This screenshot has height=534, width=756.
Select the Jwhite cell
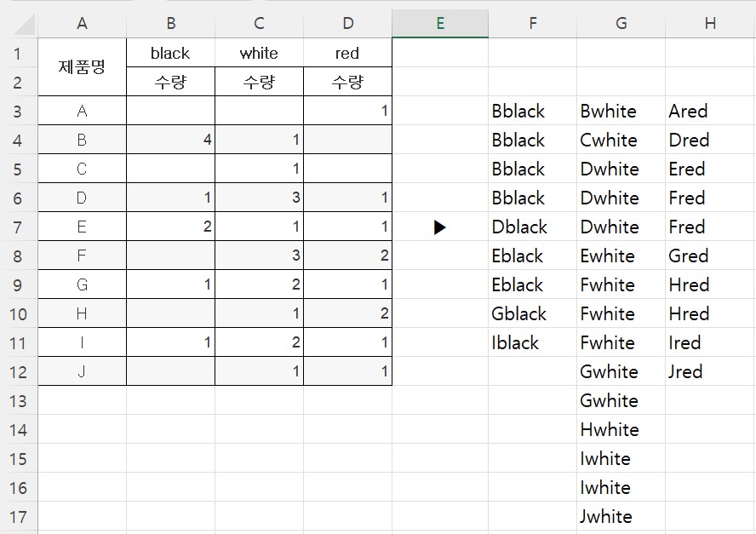click(x=621, y=516)
